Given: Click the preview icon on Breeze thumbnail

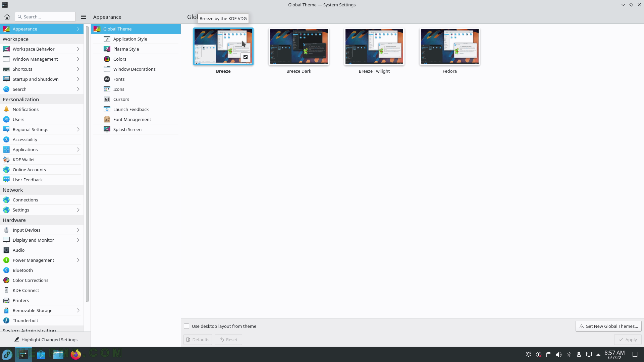Looking at the screenshot, I should [x=246, y=57].
